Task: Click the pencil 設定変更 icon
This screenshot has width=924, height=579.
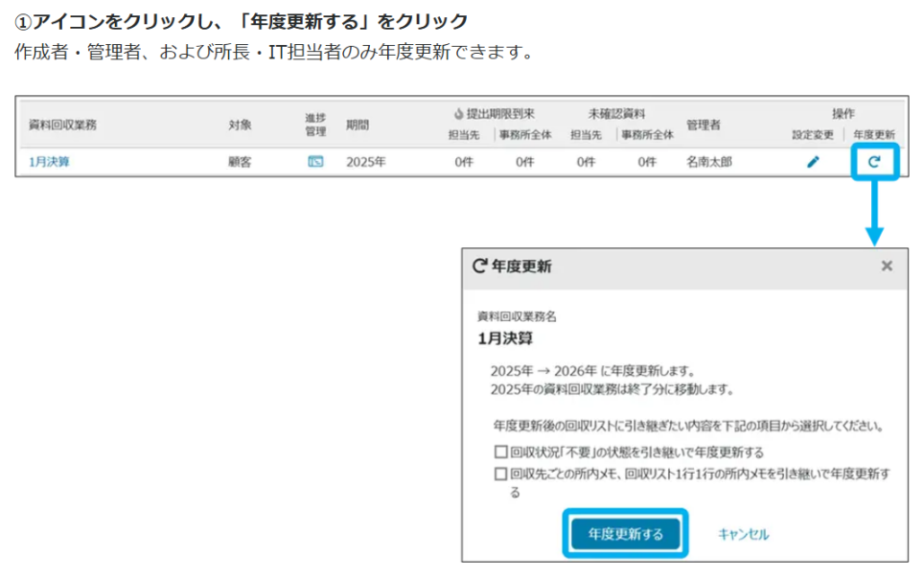Action: (x=813, y=162)
